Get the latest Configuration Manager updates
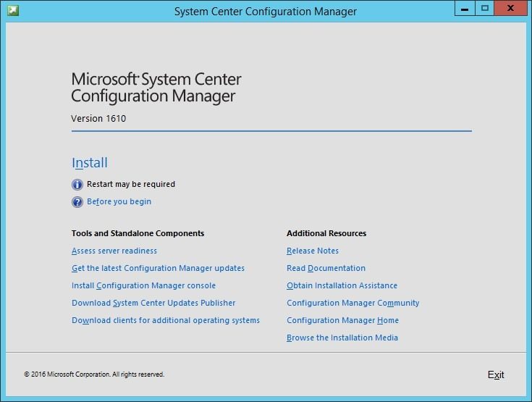Image resolution: width=532 pixels, height=402 pixels. 158,268
